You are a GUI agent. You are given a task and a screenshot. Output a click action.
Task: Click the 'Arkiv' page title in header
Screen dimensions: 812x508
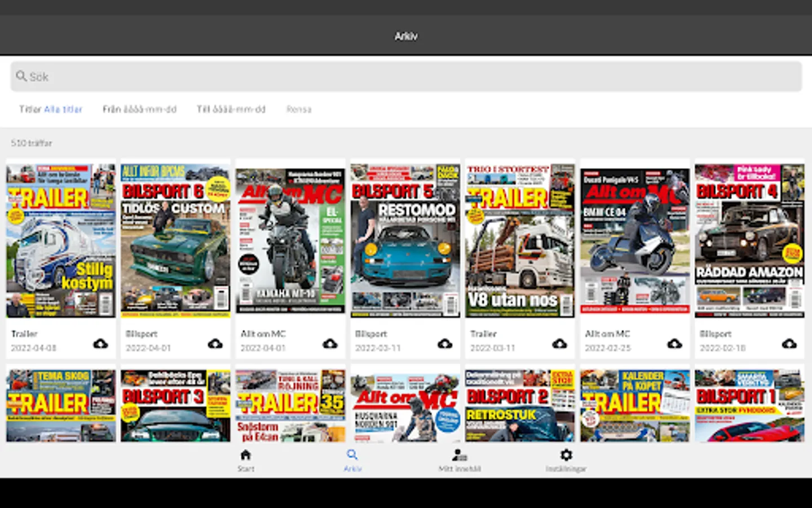(x=406, y=36)
